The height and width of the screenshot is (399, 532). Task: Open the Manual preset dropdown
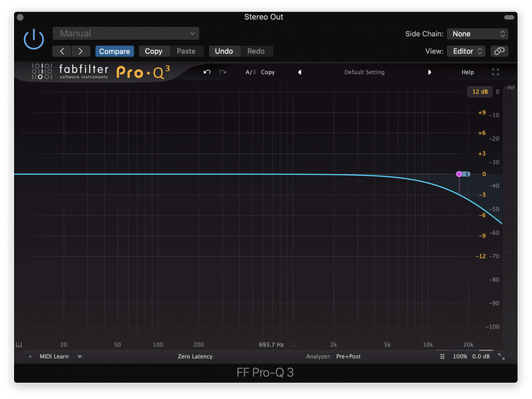(x=126, y=33)
